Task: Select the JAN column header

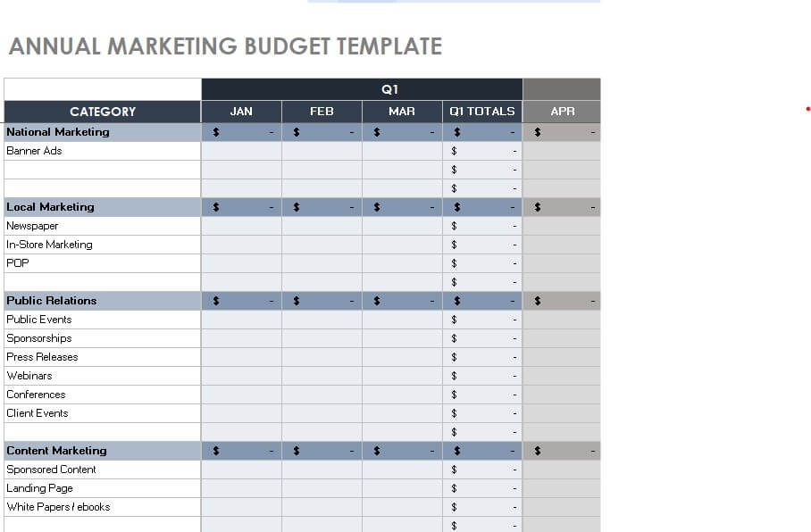Action: 241,112
